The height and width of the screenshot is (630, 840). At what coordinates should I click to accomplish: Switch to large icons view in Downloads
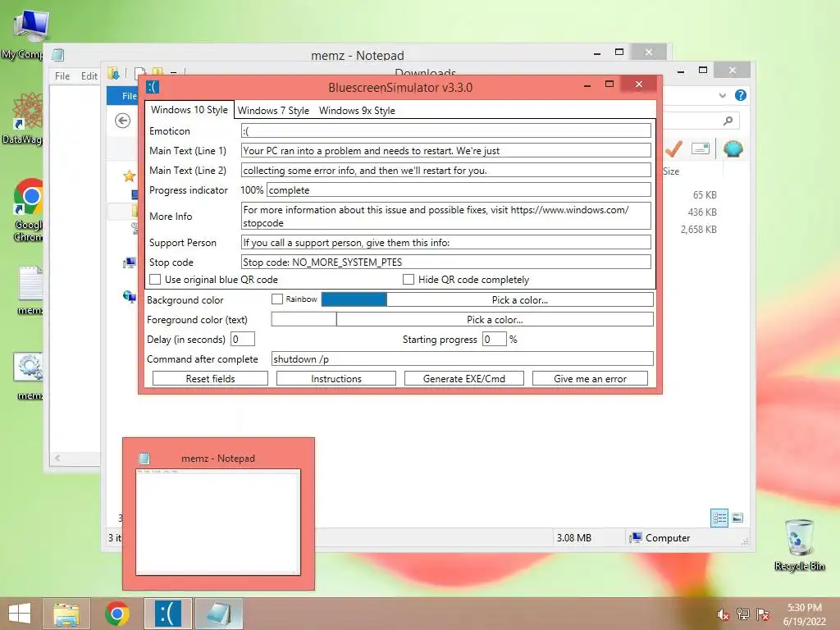[737, 518]
